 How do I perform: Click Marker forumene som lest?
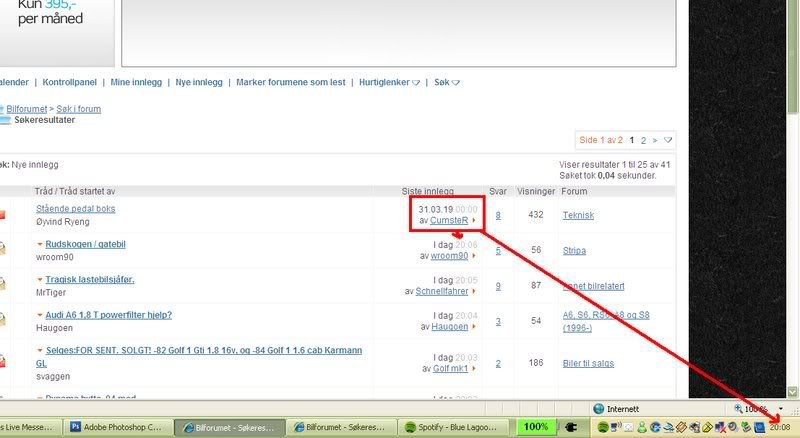click(x=291, y=82)
